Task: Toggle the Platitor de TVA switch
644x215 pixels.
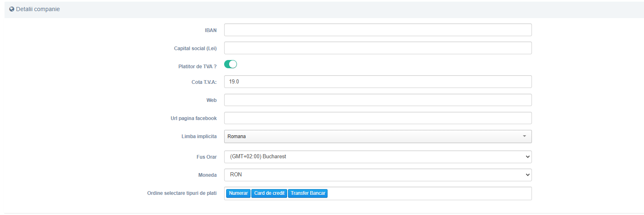Action: pos(230,64)
